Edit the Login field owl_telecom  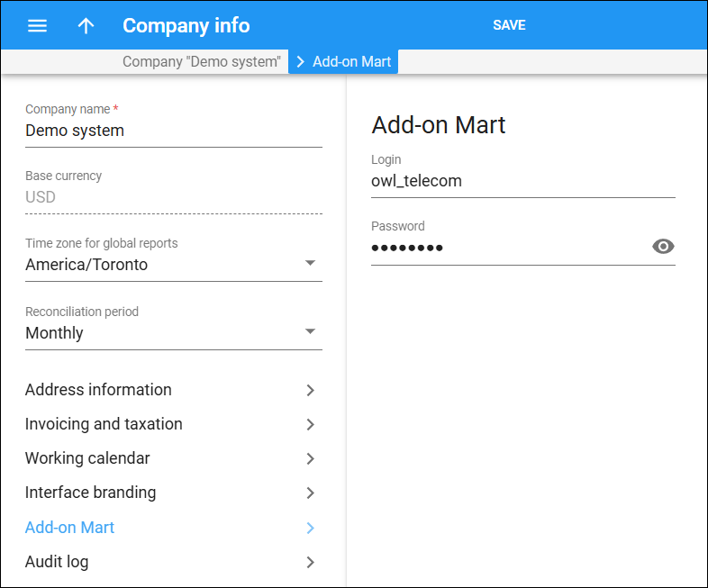tap(522, 181)
